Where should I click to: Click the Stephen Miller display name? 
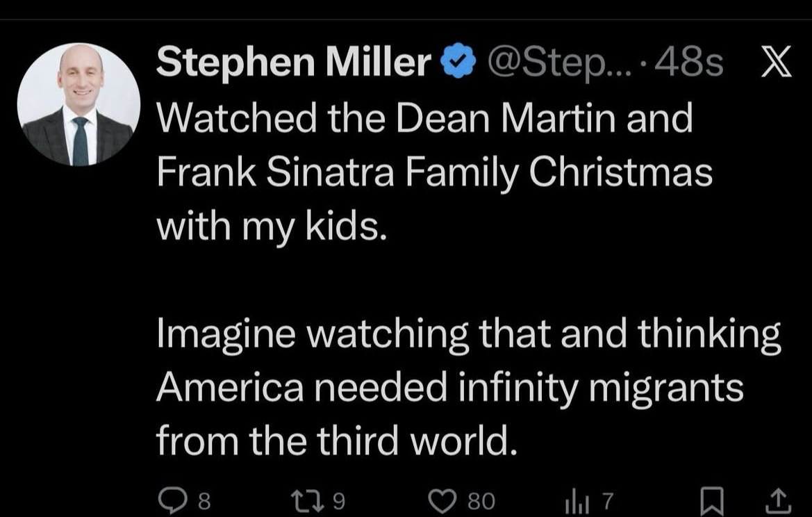(294, 64)
